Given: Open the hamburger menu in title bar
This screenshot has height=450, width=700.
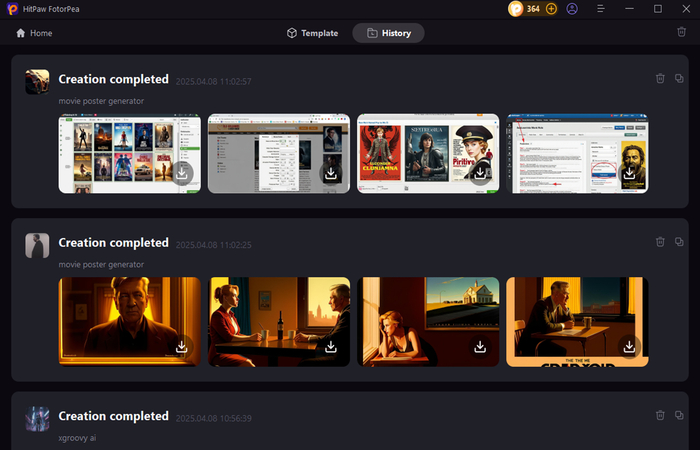Looking at the screenshot, I should (x=600, y=9).
